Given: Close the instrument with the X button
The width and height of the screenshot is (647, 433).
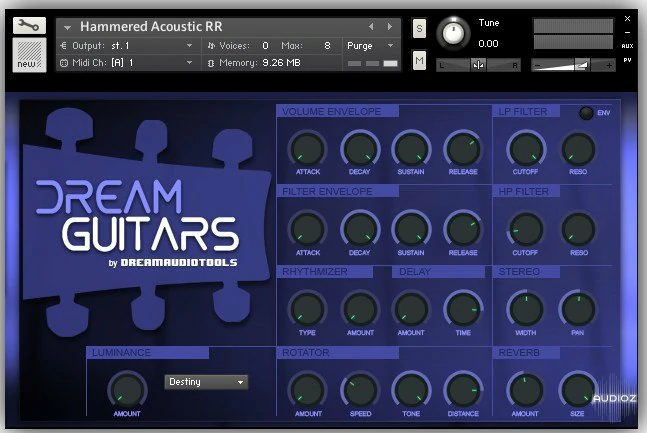Looking at the screenshot, I should click(627, 19).
